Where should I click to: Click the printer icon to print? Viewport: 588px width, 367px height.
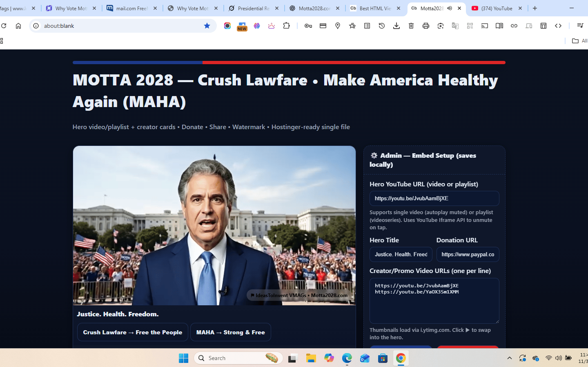[426, 26]
